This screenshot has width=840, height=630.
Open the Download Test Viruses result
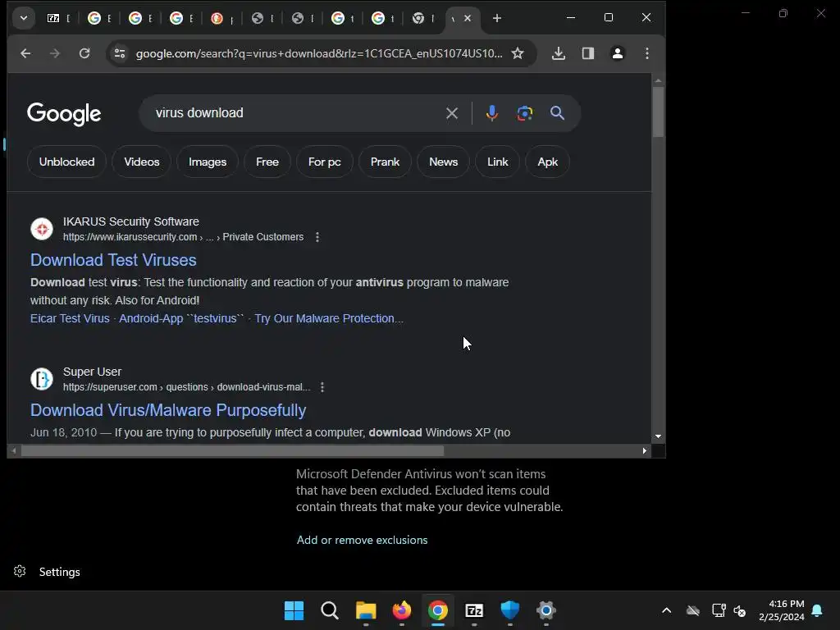[x=113, y=260]
